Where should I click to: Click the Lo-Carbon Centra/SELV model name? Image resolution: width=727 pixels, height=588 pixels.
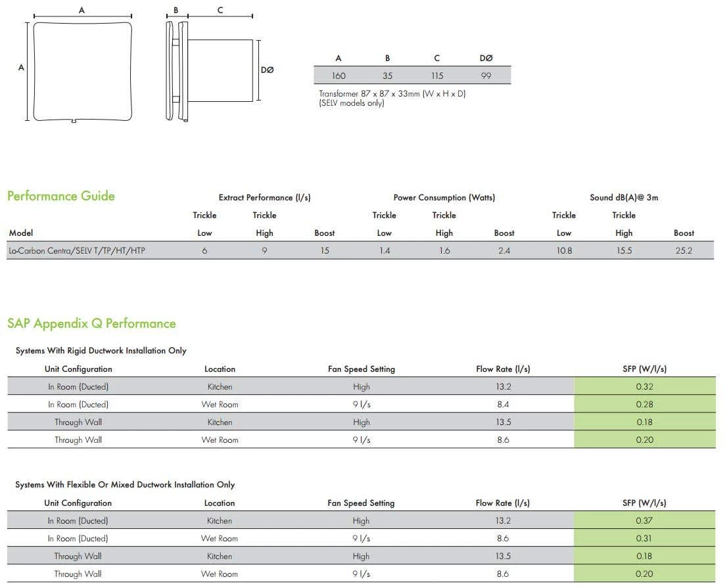77,250
